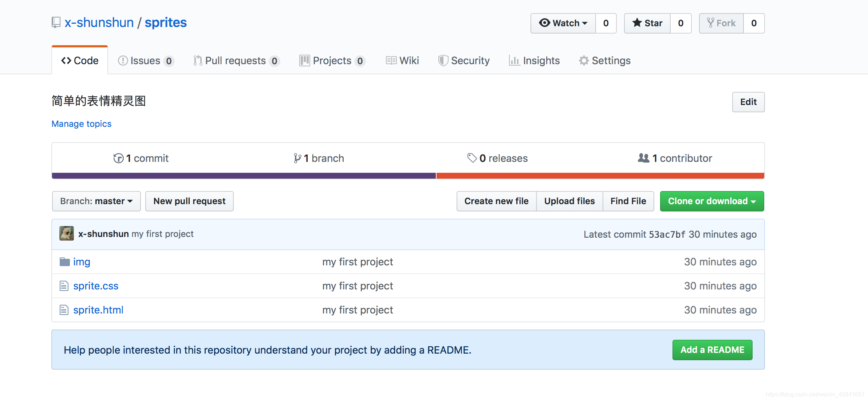
Task: Click the sprite.html row commit message
Action: [x=358, y=310]
